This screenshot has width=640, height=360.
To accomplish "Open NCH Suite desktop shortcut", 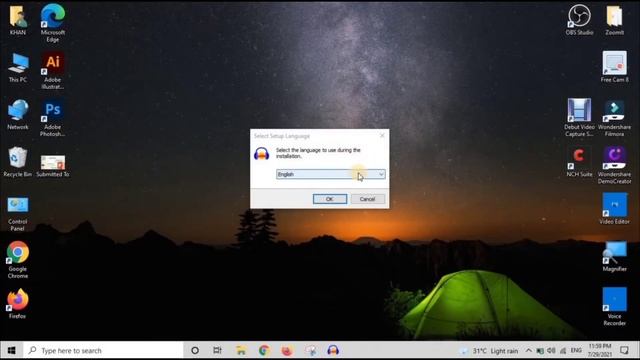I will (579, 162).
